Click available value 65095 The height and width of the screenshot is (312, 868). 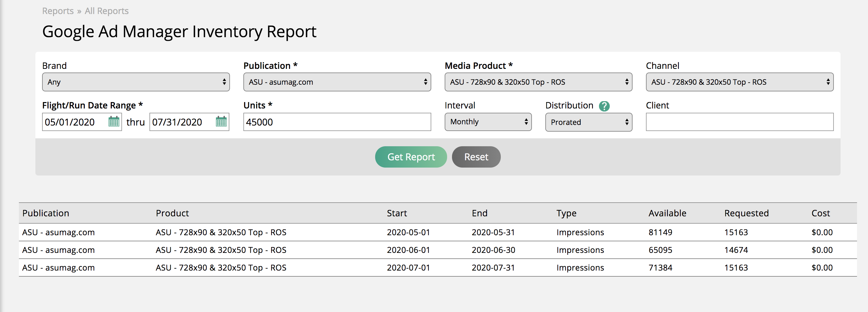coord(660,250)
